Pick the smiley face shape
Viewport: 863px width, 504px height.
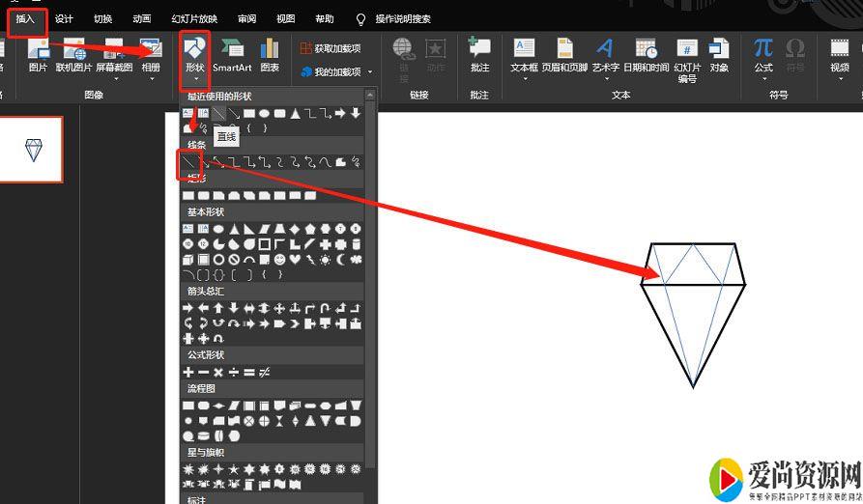click(x=279, y=260)
